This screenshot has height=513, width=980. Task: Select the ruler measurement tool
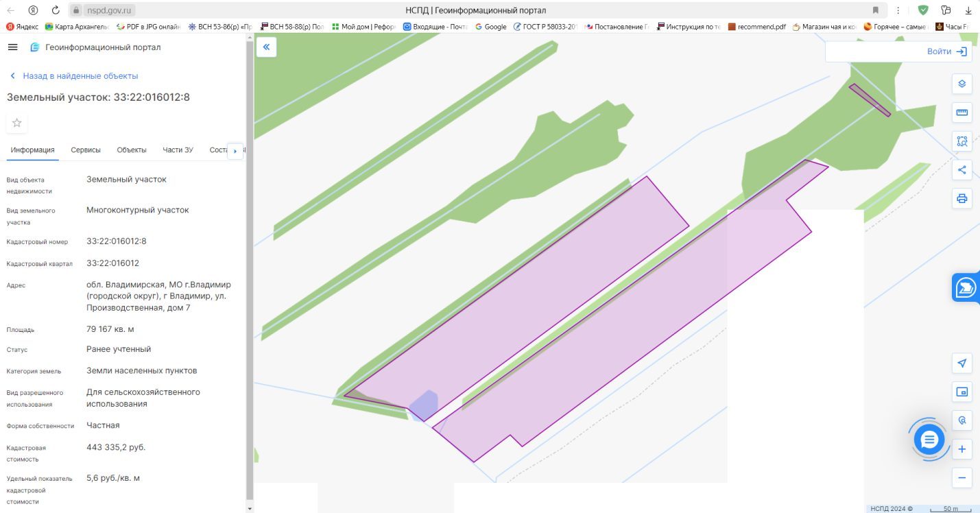(x=962, y=112)
